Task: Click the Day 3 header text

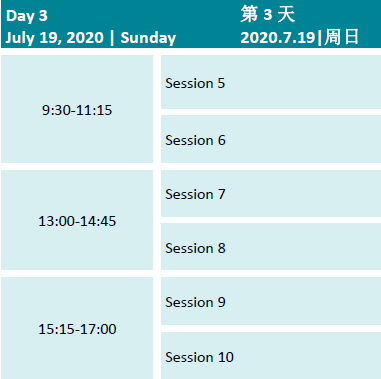Action: coord(27,16)
